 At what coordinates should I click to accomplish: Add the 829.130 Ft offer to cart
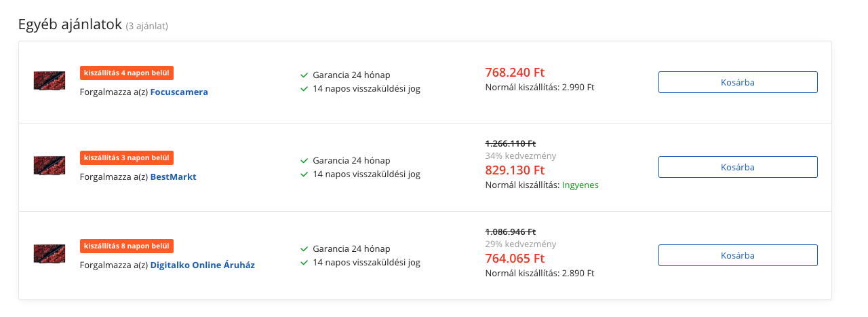738,167
